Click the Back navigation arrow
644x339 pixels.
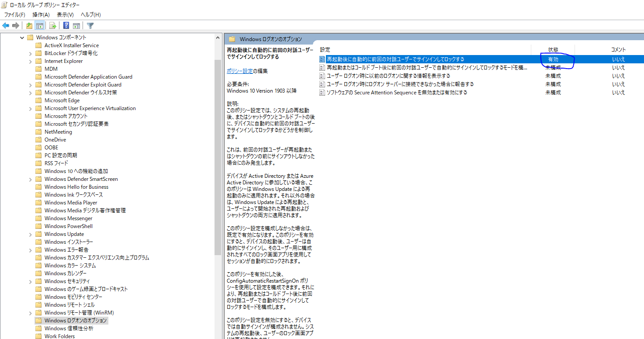6,25
